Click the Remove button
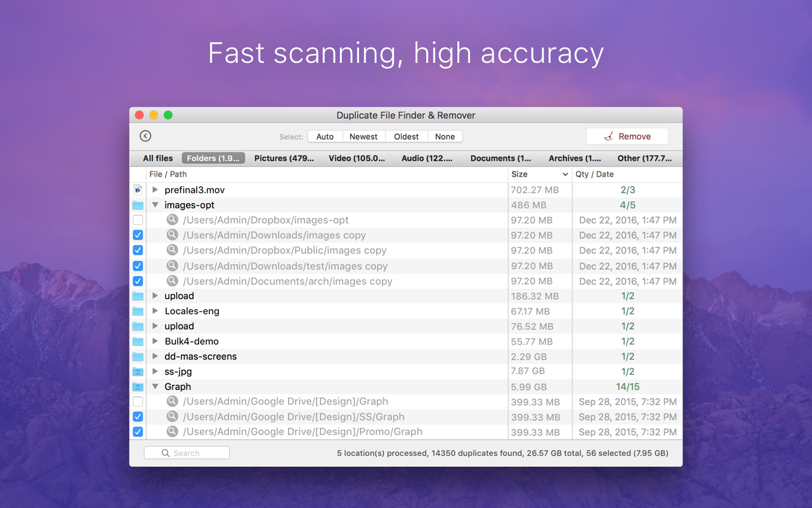This screenshot has width=812, height=508. (x=627, y=137)
